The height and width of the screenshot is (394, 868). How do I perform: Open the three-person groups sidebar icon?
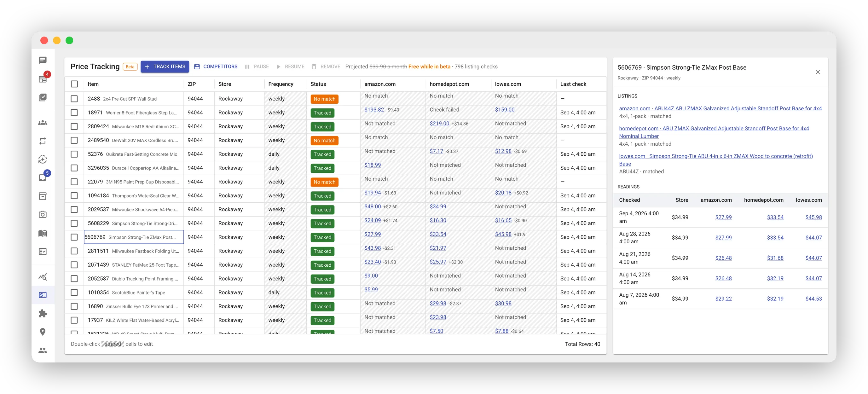point(43,123)
